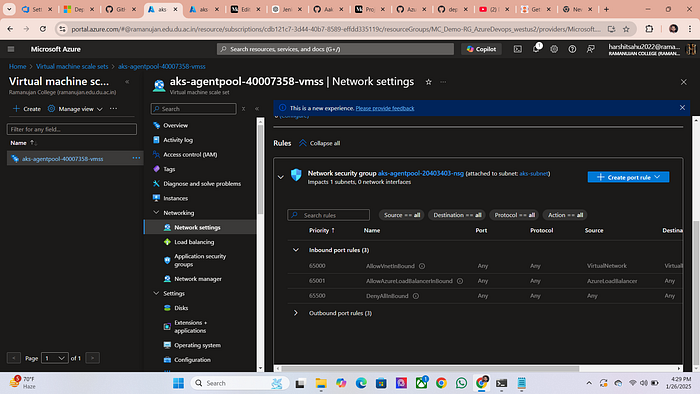Collapse the Inbound port rules group

[x=296, y=250]
